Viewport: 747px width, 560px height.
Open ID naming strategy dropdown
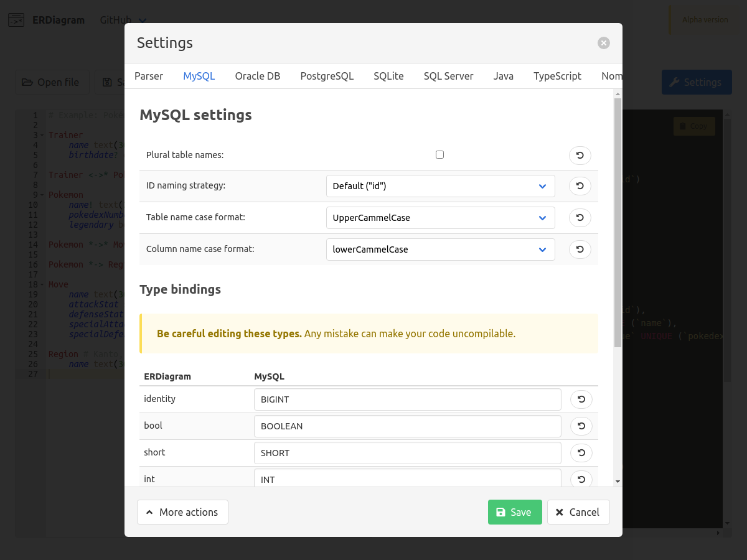pos(440,186)
